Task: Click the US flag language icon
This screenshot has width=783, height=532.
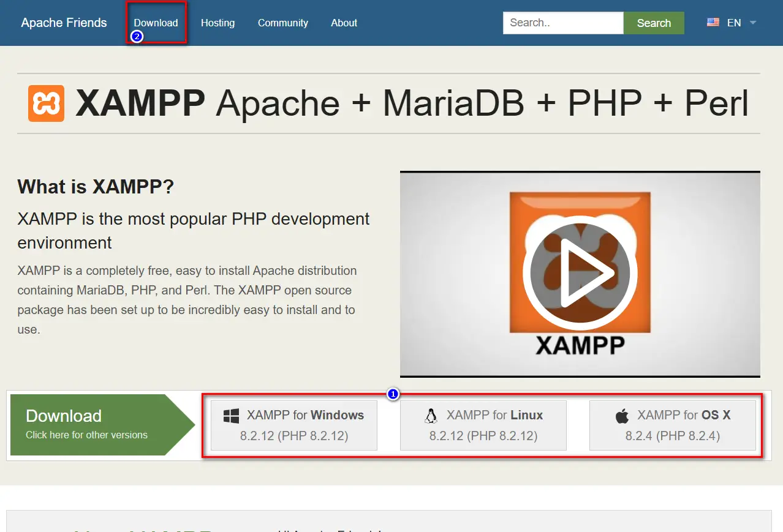Action: pyautogui.click(x=713, y=23)
